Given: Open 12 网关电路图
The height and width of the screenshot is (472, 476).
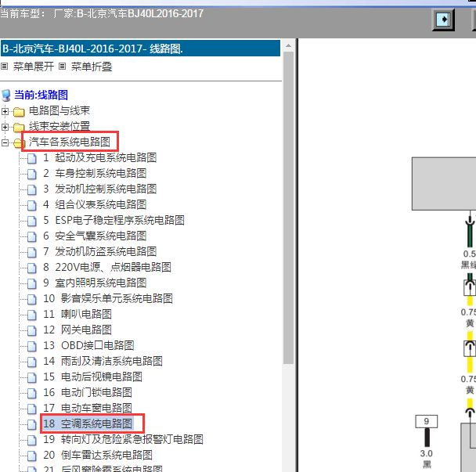Looking at the screenshot, I should click(78, 330).
